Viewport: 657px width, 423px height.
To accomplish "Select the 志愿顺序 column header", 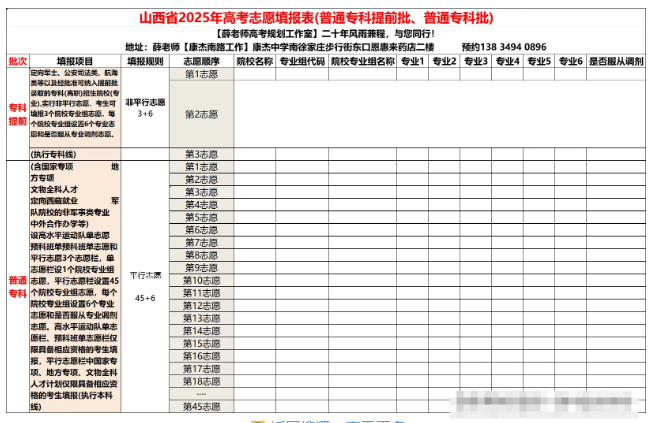I will pyautogui.click(x=203, y=62).
